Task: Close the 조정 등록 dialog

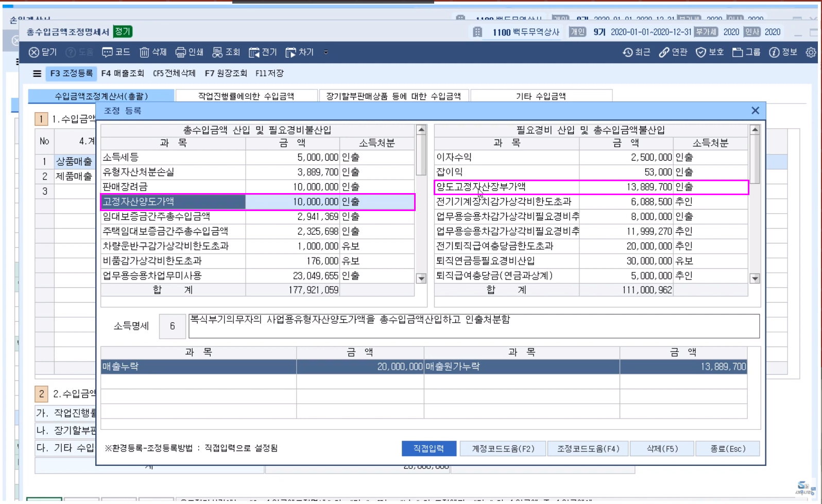Action: [x=755, y=111]
